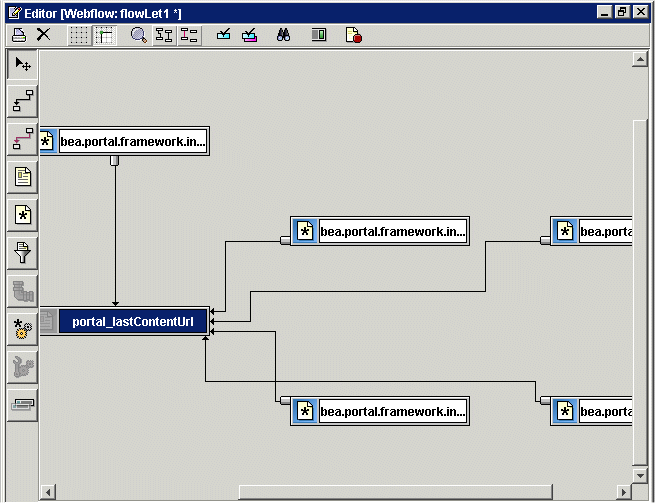Click the horizontal scrollbar left arrow
The height and width of the screenshot is (503, 655).
48,492
